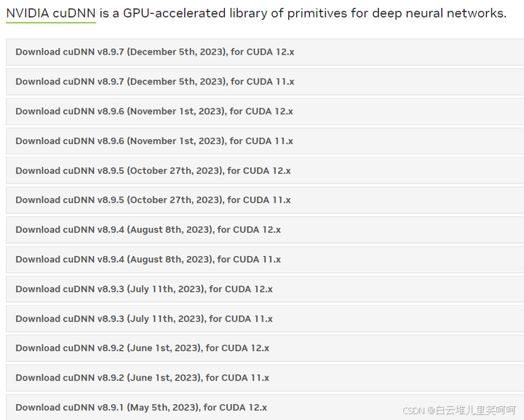This screenshot has width=524, height=420.
Task: Expand cuDNN v8.9.4 for CUDA 11.x
Action: (x=265, y=260)
